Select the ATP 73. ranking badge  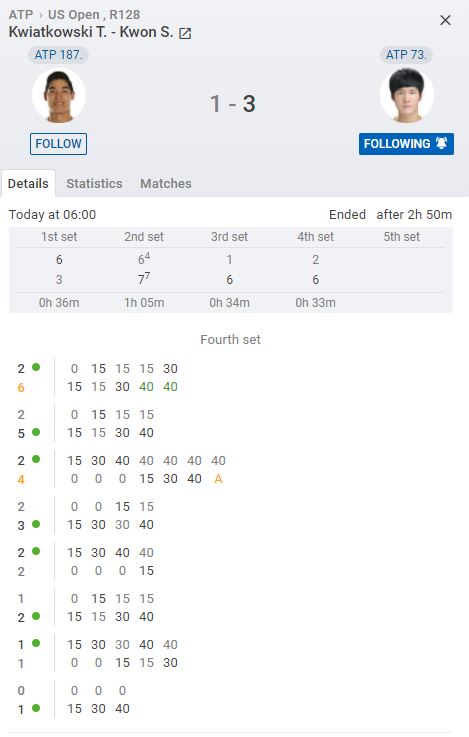[x=406, y=55]
